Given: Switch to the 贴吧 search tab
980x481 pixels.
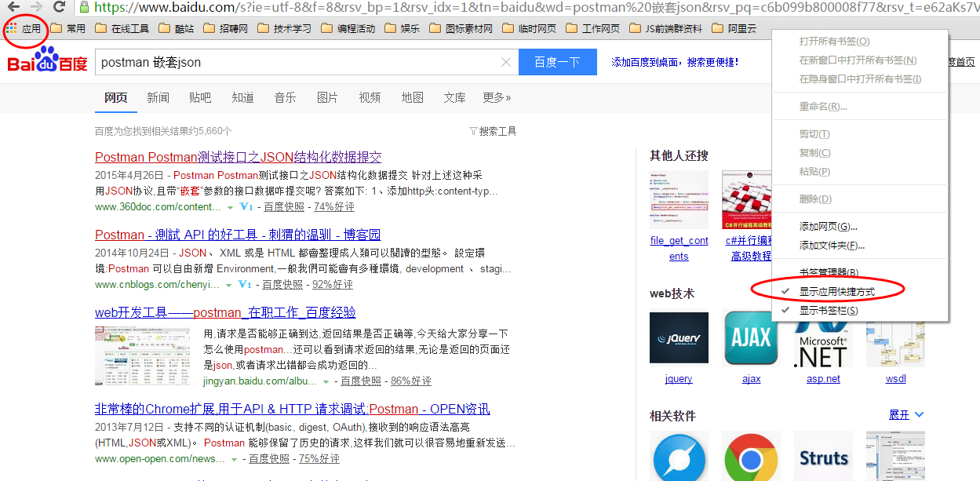Looking at the screenshot, I should (200, 97).
